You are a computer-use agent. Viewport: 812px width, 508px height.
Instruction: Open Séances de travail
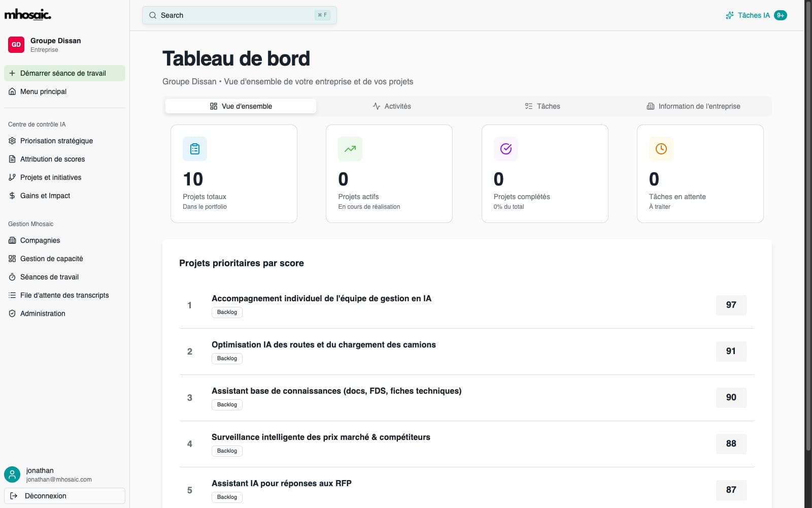[49, 277]
